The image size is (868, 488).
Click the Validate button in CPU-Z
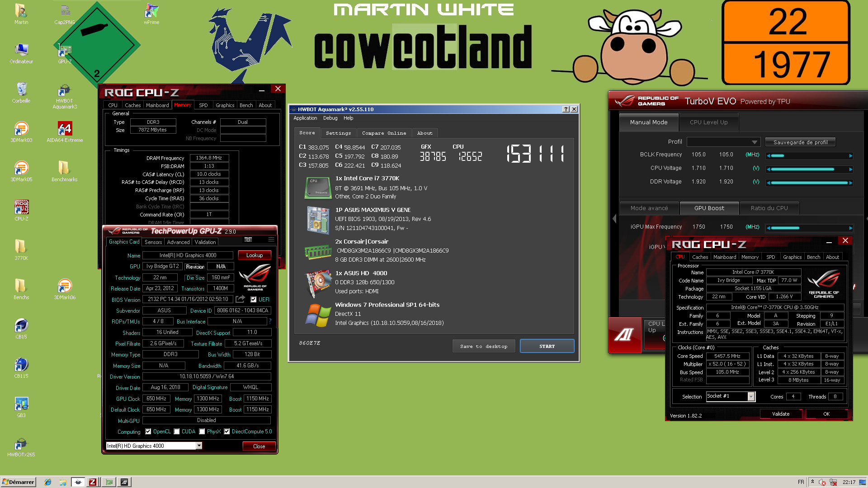click(781, 414)
